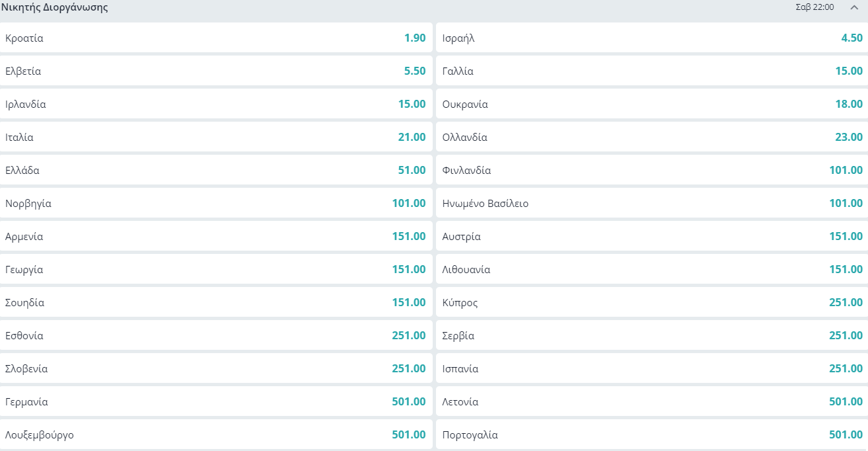Select Ελλάδα to win at 51.00
The width and height of the screenshot is (868, 451).
(216, 170)
